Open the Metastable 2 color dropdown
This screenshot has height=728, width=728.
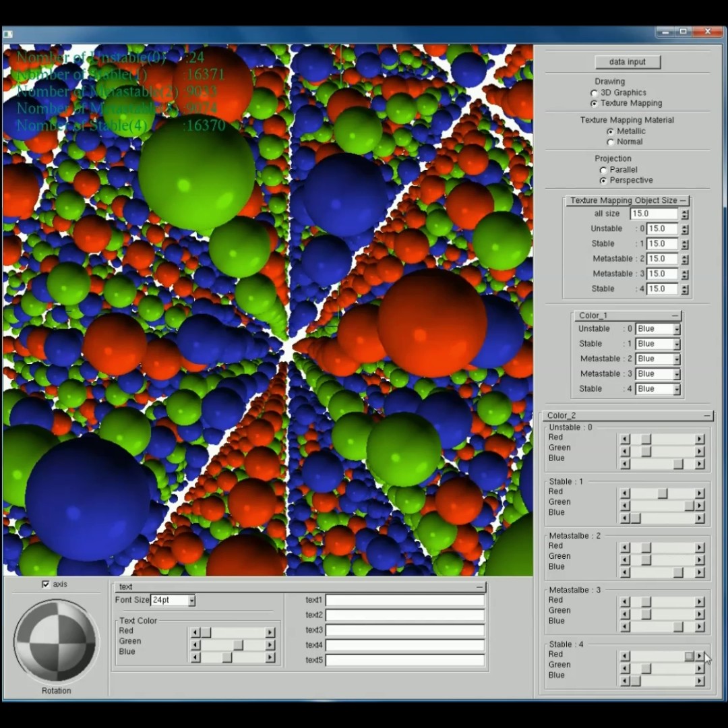point(676,359)
